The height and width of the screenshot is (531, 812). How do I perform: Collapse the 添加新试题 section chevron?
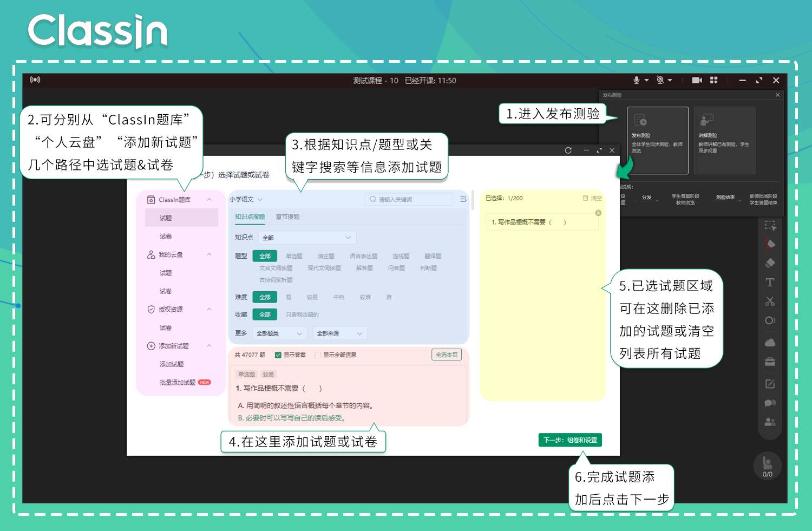pyautogui.click(x=209, y=346)
